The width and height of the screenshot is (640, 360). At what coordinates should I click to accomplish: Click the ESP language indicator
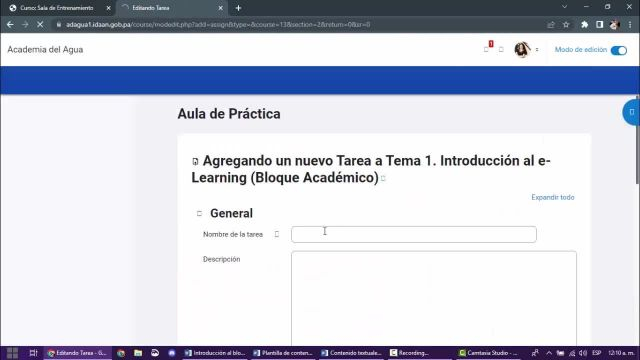click(596, 353)
